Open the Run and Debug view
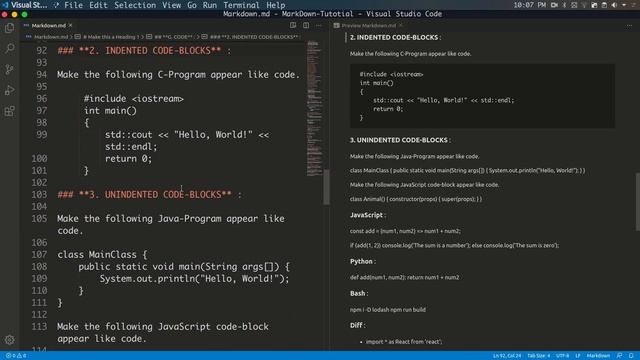This screenshot has height=360, width=640. pyautogui.click(x=9, y=90)
